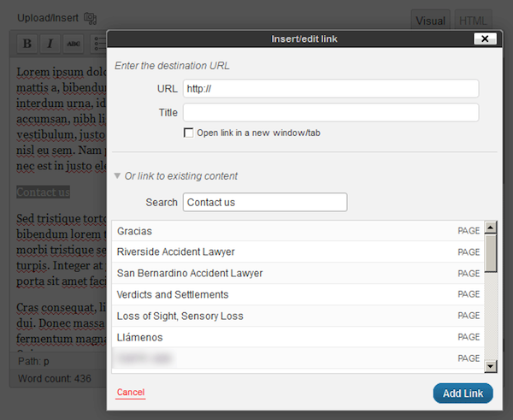The image size is (513, 420).
Task: Click the URL input field
Action: (x=330, y=88)
